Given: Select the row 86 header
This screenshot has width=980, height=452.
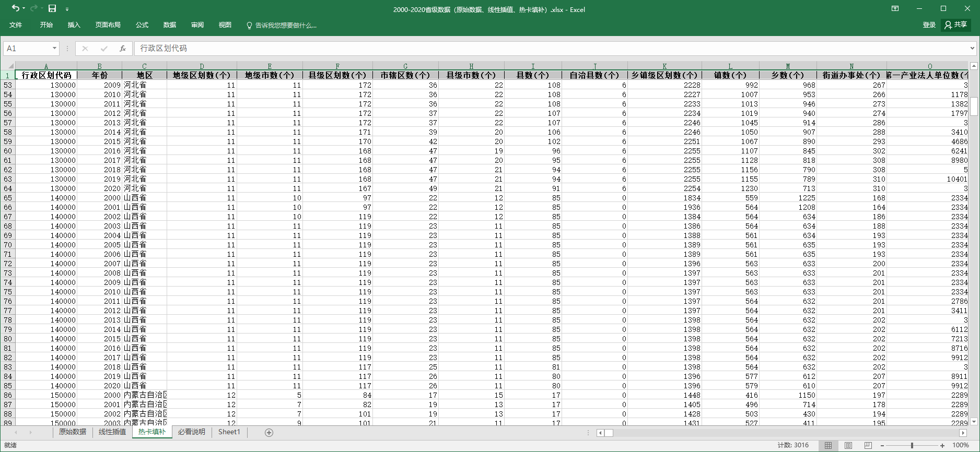Looking at the screenshot, I should 7,395.
